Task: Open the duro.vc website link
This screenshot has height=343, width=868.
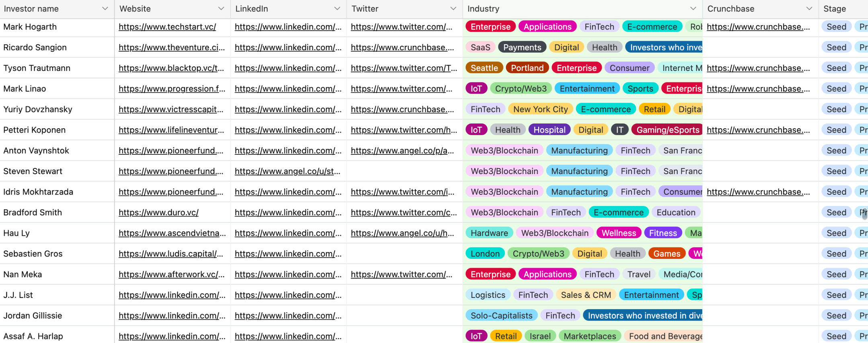Action: pyautogui.click(x=158, y=212)
